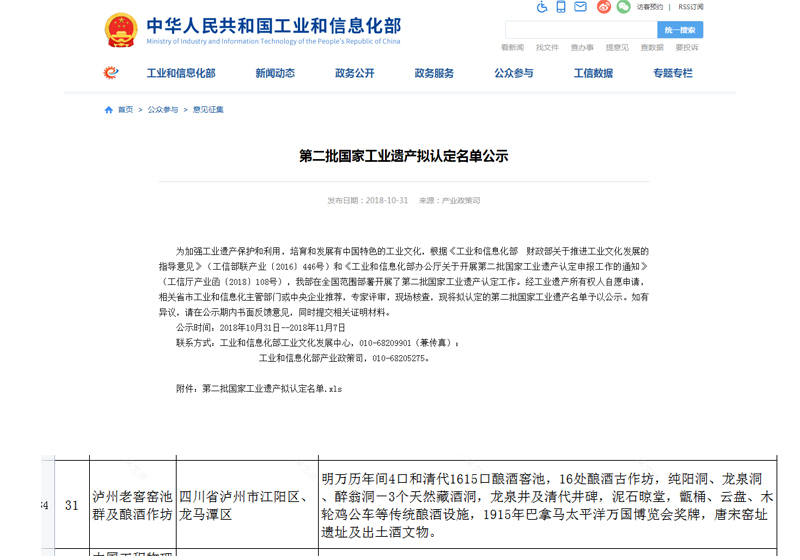Click the accessibility wheelchair icon
The image size is (800, 560).
[543, 7]
